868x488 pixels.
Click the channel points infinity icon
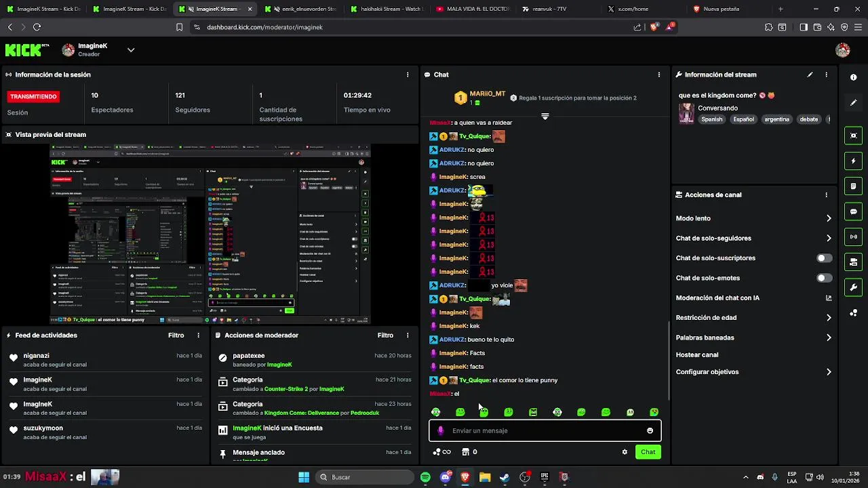click(x=441, y=452)
